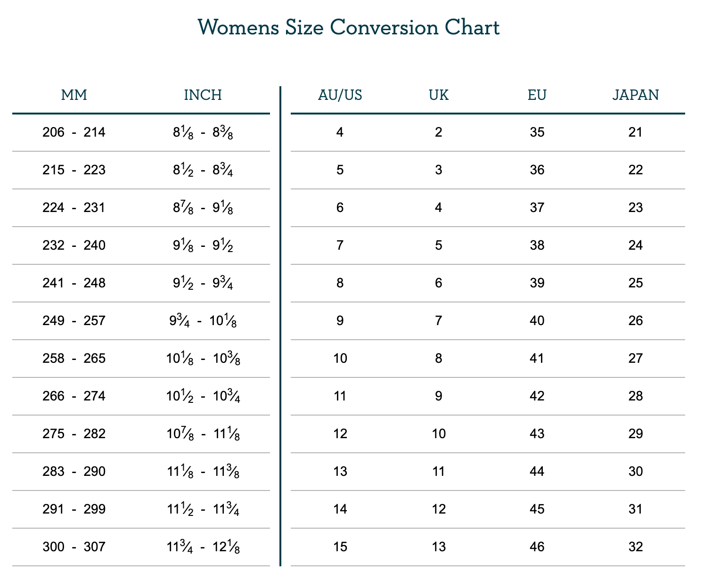Click the AU/US column header
The height and width of the screenshot is (588, 704).
[x=340, y=95]
